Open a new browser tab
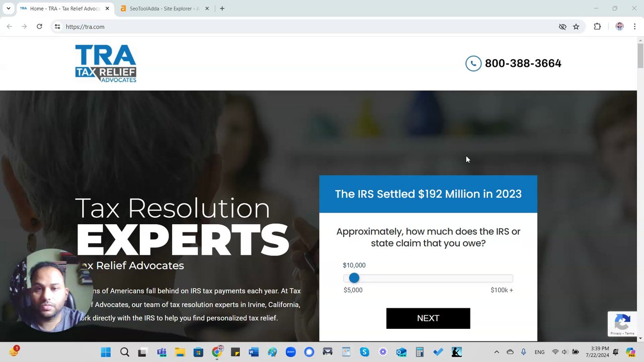644x362 pixels. pos(222,9)
